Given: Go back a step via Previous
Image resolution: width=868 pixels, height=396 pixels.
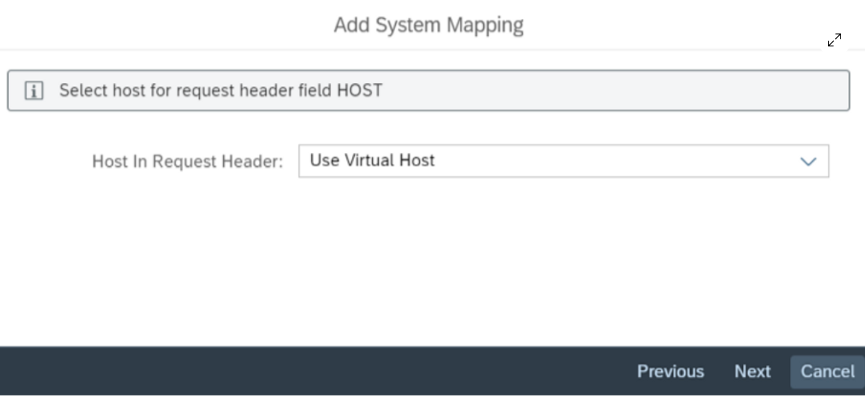Looking at the screenshot, I should [670, 371].
